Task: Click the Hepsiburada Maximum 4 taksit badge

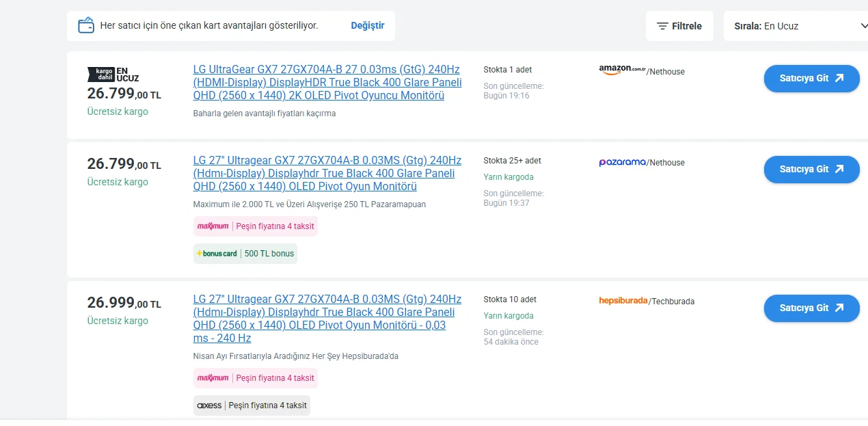Action: pyautogui.click(x=256, y=378)
